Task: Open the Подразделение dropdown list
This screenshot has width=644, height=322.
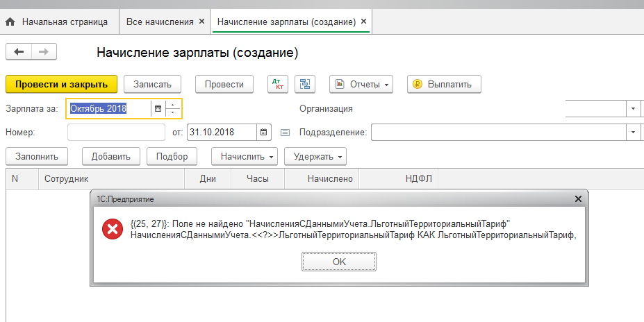Action: (633, 132)
